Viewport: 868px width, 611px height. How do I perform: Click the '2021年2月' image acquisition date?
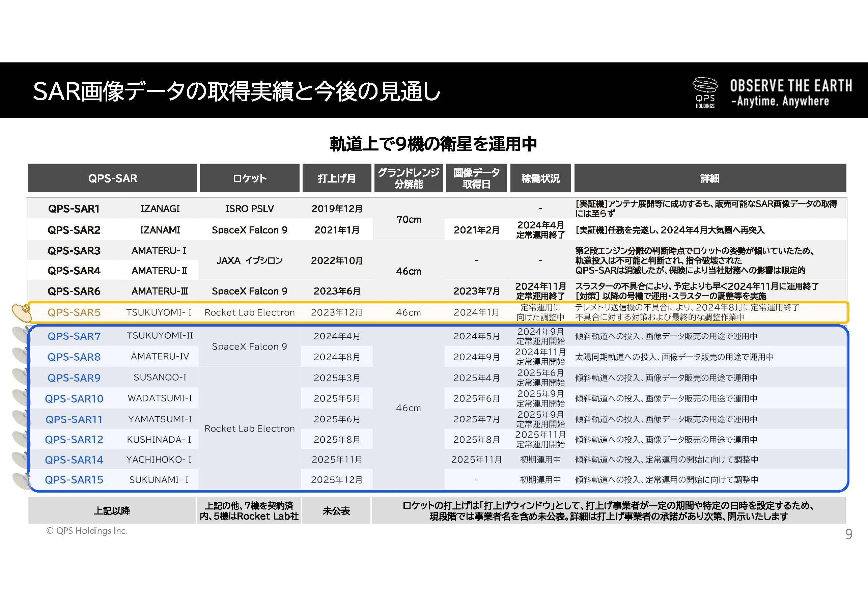[476, 230]
